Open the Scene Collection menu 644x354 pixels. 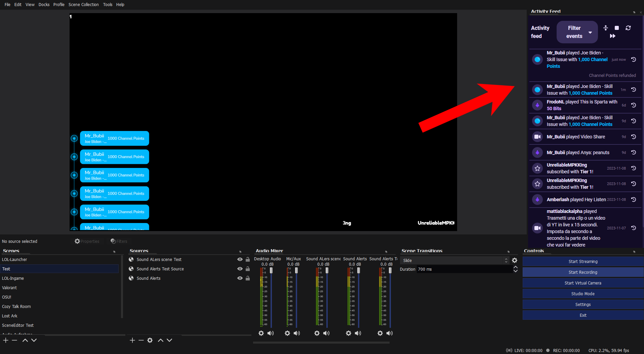coord(83,4)
